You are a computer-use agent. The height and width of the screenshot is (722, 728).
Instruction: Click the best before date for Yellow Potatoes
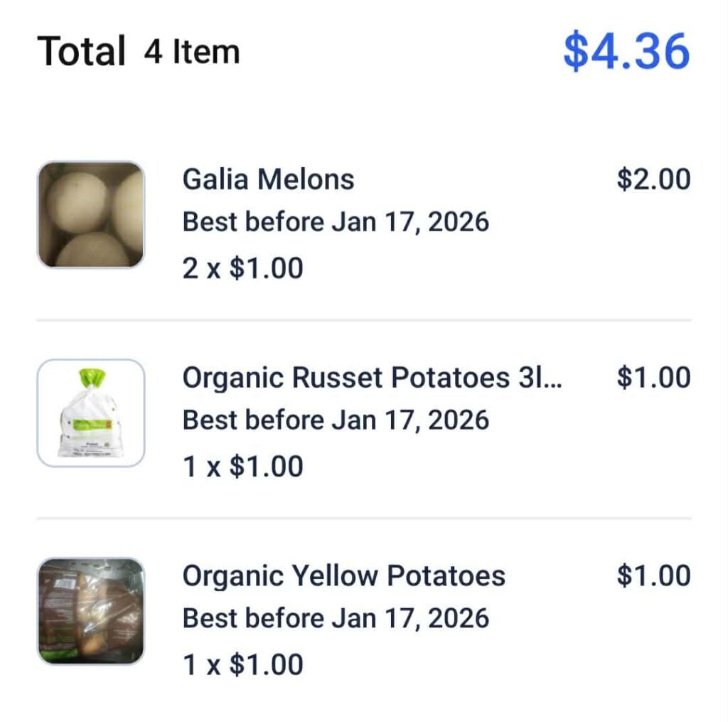pos(336,617)
